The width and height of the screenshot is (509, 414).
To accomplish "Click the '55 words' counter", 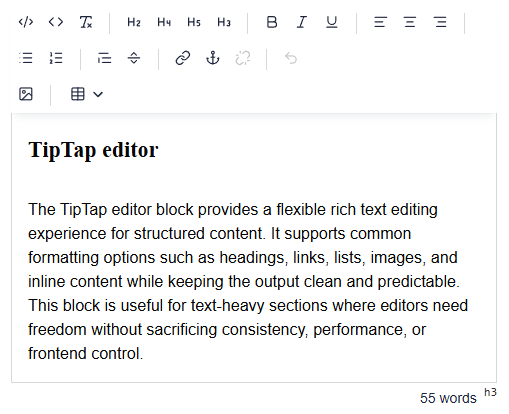I will [448, 398].
